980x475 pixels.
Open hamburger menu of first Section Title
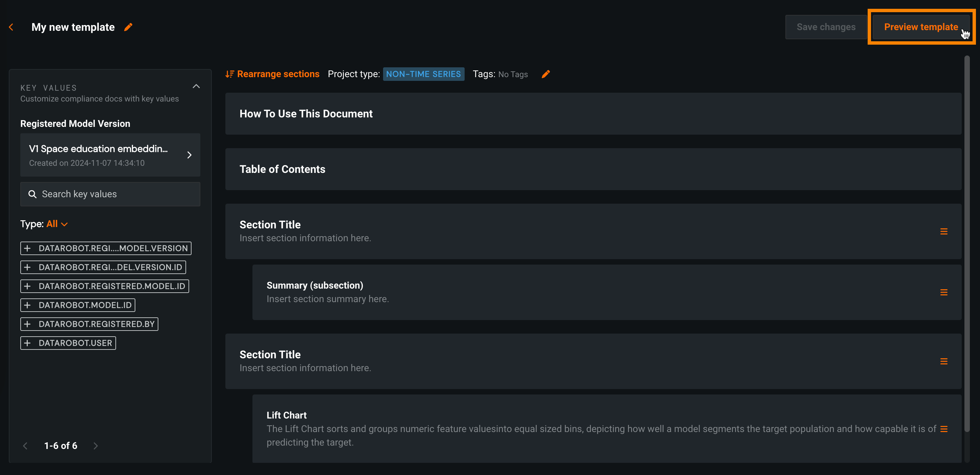point(943,232)
